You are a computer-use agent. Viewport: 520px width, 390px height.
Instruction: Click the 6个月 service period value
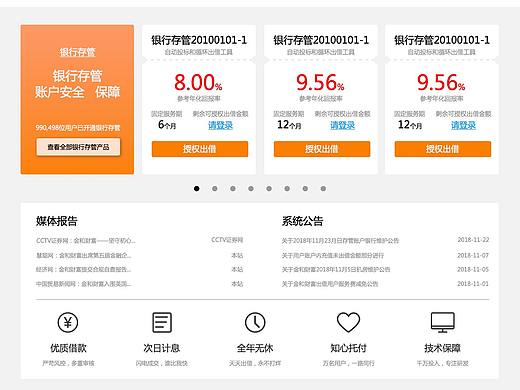[x=167, y=125]
